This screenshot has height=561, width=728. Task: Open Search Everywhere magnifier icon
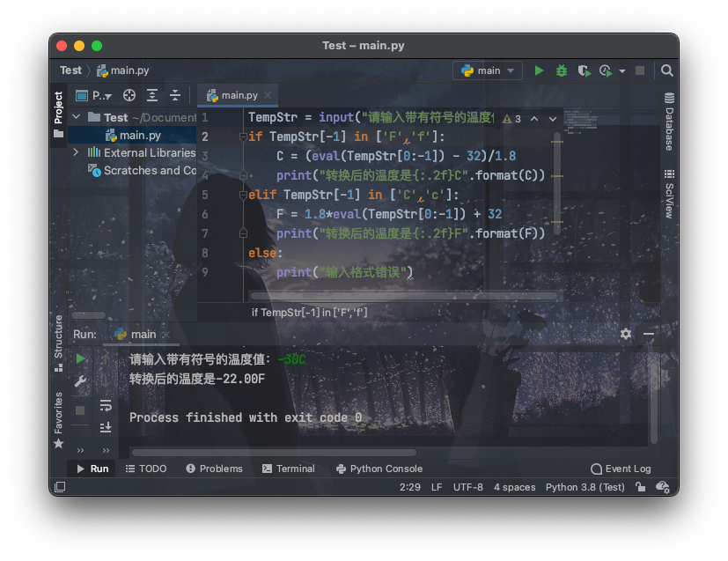click(667, 70)
